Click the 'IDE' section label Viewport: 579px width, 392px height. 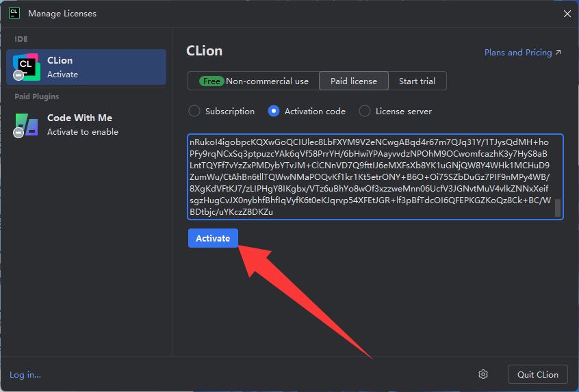click(x=21, y=39)
